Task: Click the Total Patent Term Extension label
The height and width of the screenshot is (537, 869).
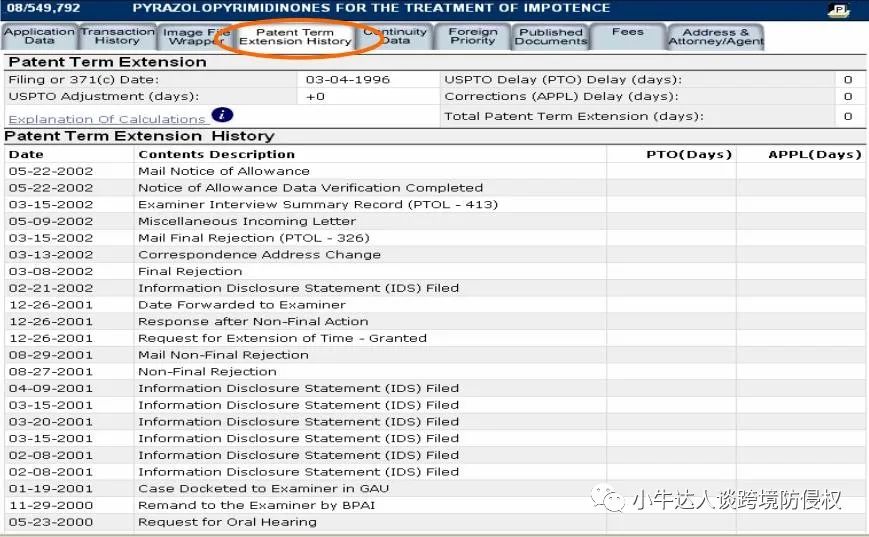Action: [574, 116]
